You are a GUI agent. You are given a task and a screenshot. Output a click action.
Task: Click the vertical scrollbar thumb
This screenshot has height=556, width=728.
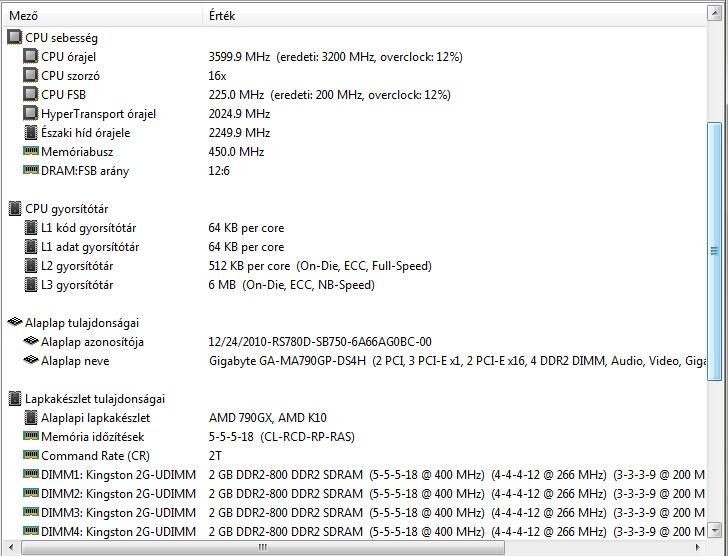[x=715, y=251]
